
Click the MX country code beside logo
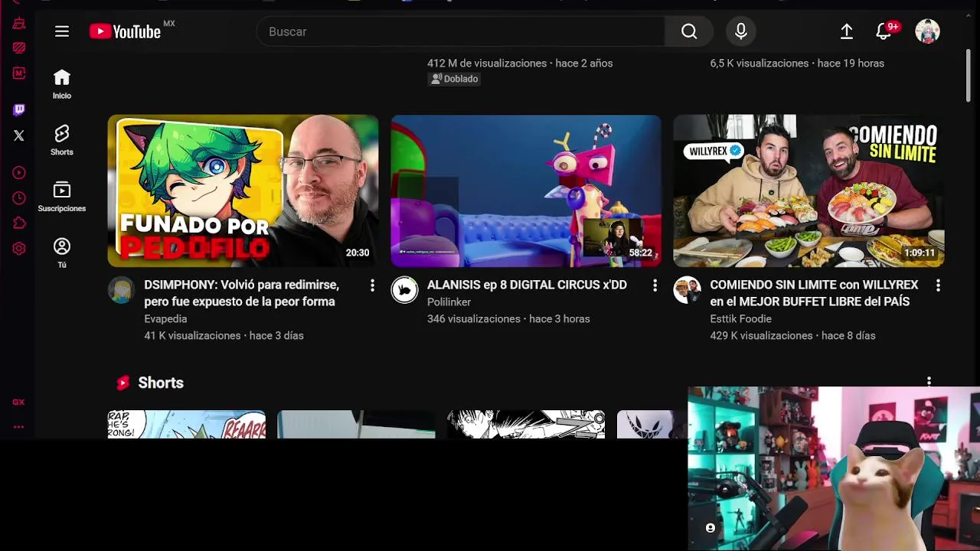click(x=169, y=24)
